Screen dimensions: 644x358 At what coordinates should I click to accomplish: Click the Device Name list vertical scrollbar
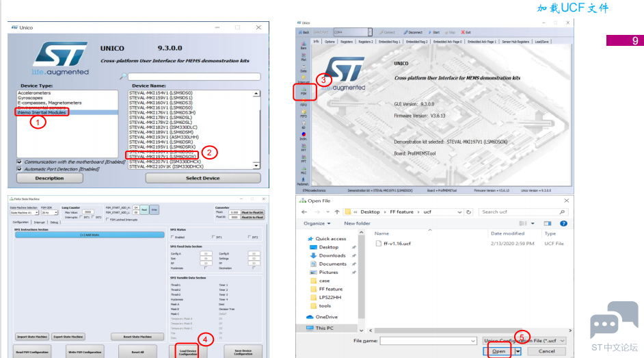pos(256,129)
